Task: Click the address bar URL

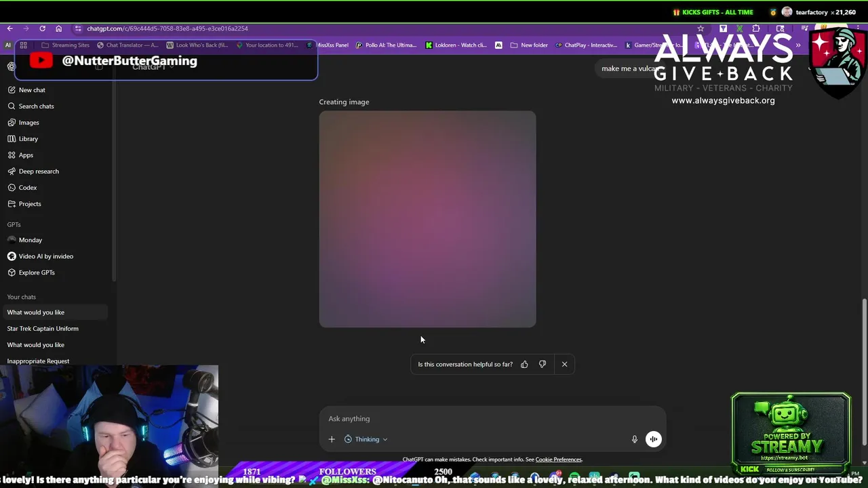Action: [x=167, y=28]
